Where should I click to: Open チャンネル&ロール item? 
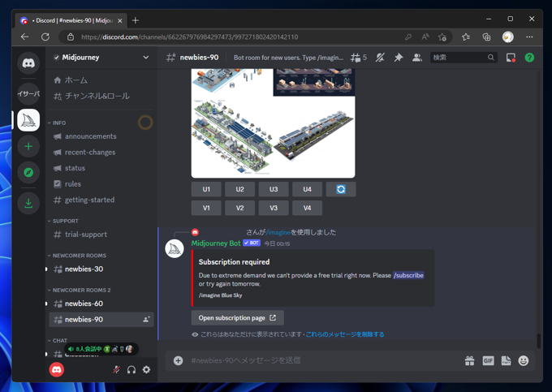[x=101, y=96]
